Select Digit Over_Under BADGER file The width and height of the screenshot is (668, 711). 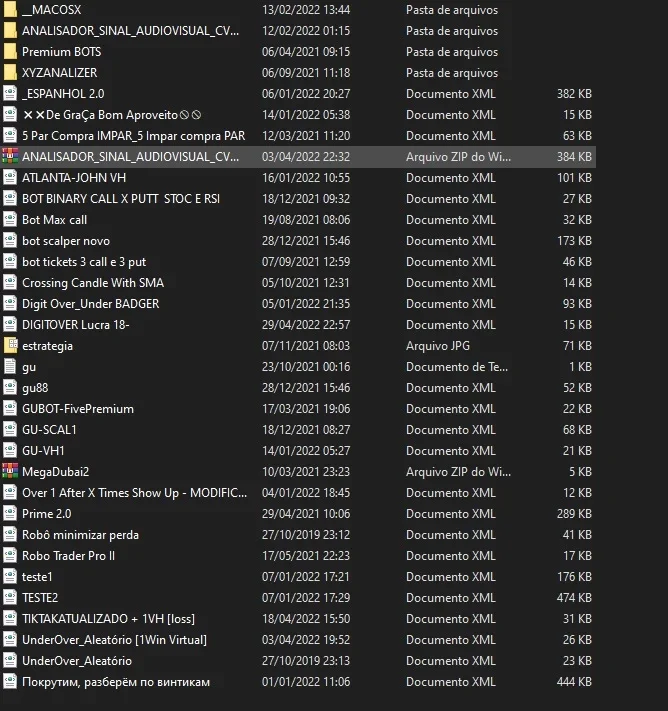point(90,303)
